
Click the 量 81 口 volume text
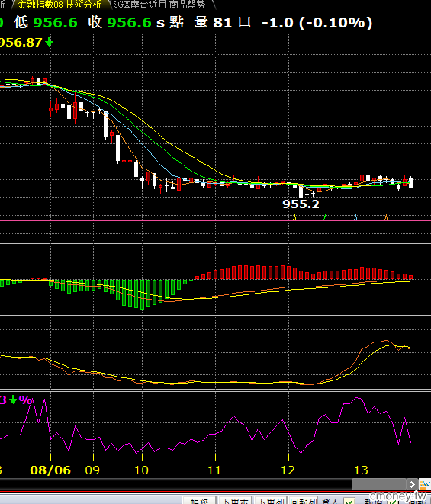click(223, 23)
